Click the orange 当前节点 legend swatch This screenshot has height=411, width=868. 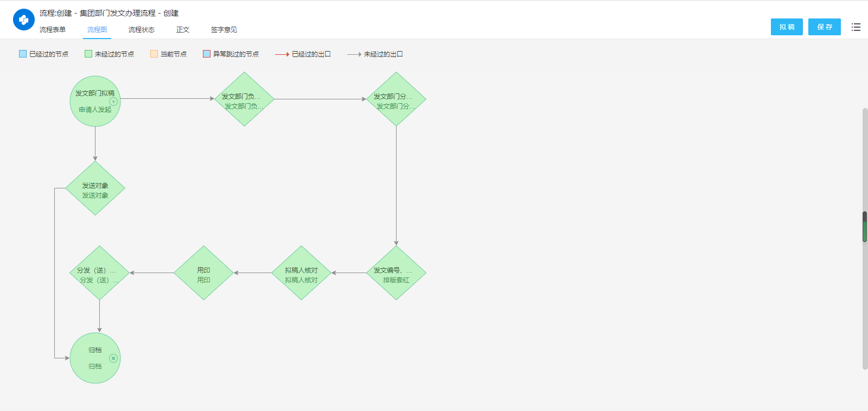pyautogui.click(x=154, y=54)
